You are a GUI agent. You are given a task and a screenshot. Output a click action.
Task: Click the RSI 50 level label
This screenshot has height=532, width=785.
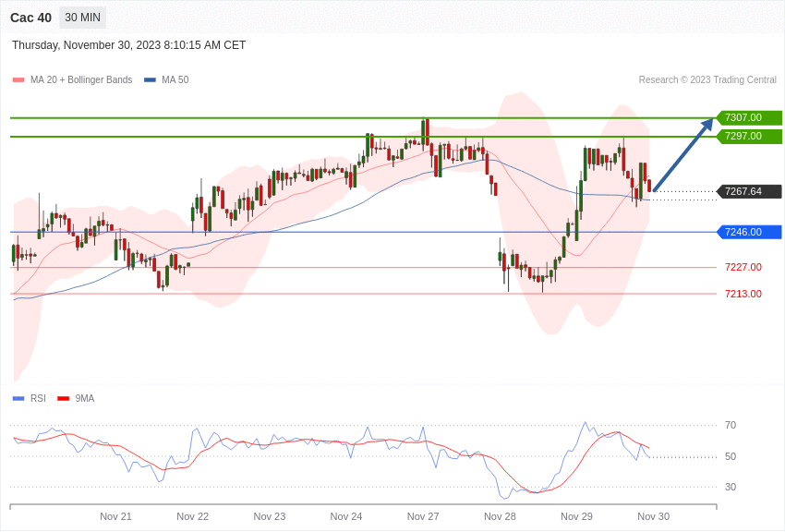point(731,456)
